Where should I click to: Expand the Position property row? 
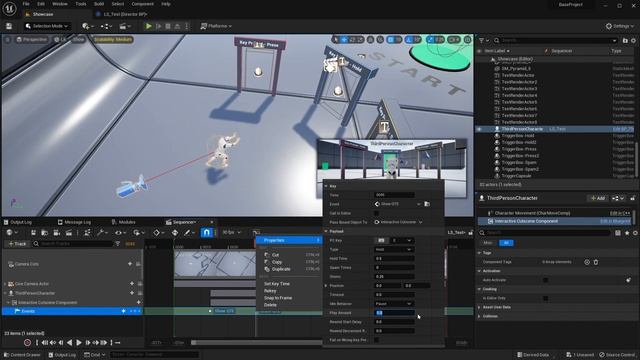[326, 286]
